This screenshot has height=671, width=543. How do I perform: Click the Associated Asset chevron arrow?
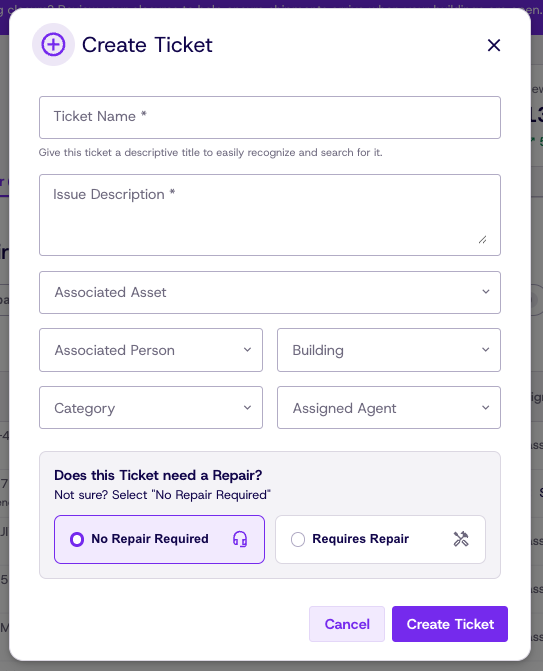pos(486,292)
